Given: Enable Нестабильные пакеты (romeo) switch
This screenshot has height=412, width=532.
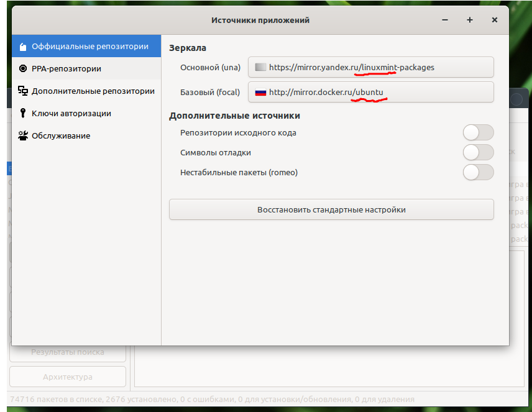Looking at the screenshot, I should pos(478,172).
